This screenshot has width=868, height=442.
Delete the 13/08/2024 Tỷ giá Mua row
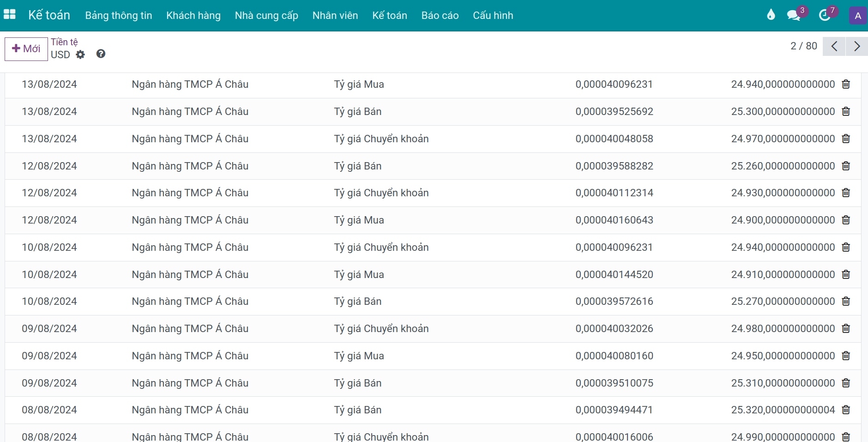846,84
